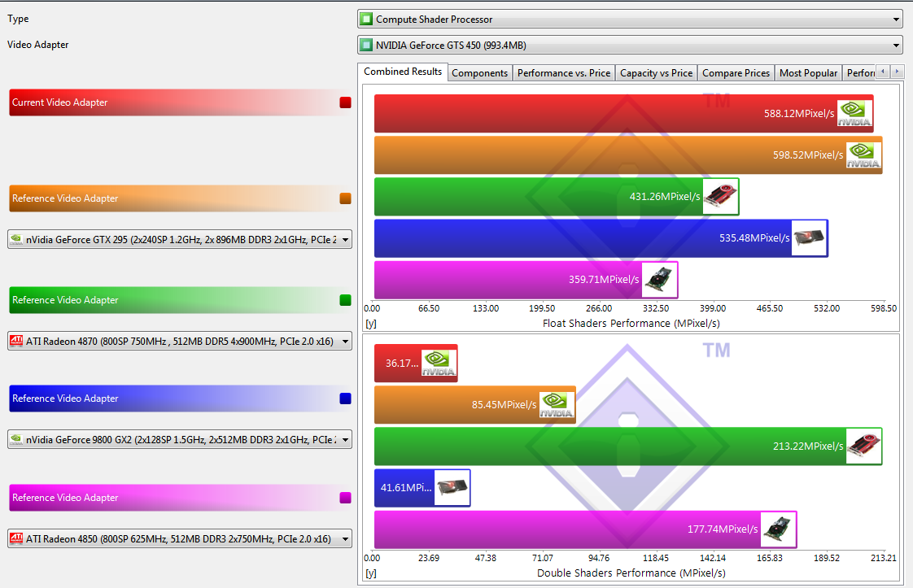Click the NVIDIA logo on the 588.12MPixel/s bar
The image size is (913, 588).
854,114
